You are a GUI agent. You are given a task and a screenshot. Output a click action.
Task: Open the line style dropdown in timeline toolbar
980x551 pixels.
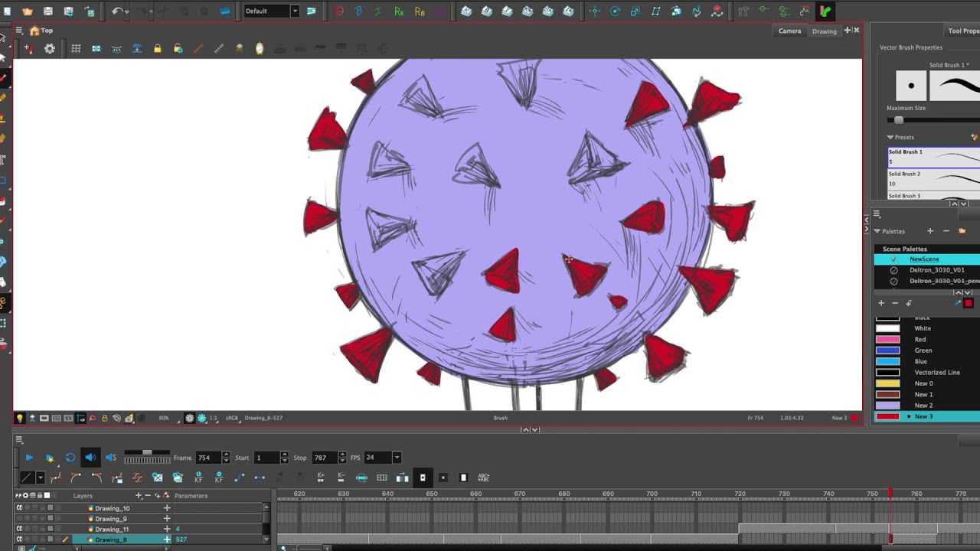click(x=40, y=478)
